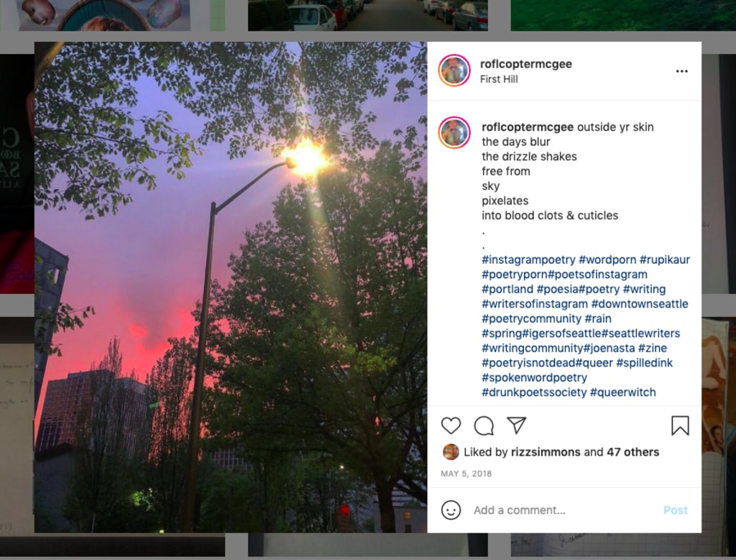This screenshot has width=736, height=560.
Task: Open the #queerwitch hashtag
Action: click(622, 393)
